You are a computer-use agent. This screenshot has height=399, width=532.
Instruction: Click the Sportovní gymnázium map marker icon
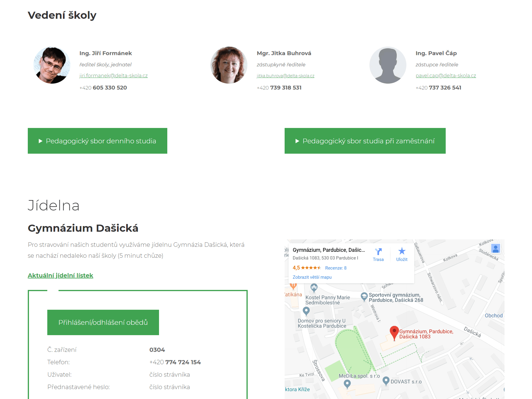pos(364,296)
